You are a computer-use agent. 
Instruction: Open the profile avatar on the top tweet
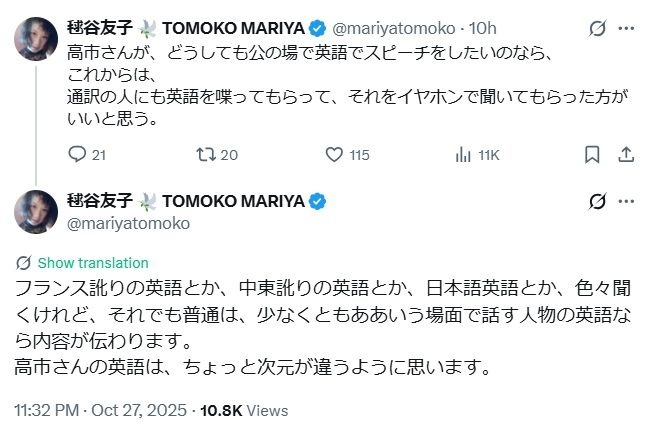click(35, 41)
